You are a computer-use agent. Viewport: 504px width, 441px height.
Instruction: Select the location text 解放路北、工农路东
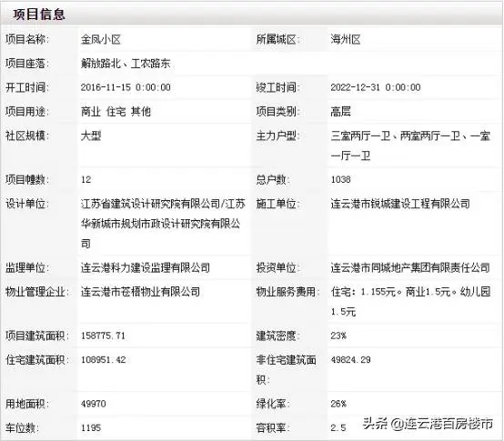pyautogui.click(x=126, y=64)
